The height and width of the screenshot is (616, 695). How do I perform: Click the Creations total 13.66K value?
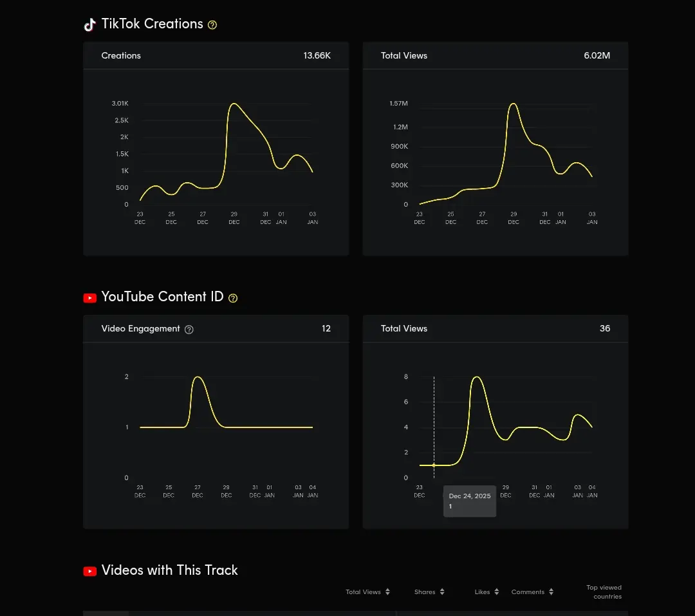[317, 56]
